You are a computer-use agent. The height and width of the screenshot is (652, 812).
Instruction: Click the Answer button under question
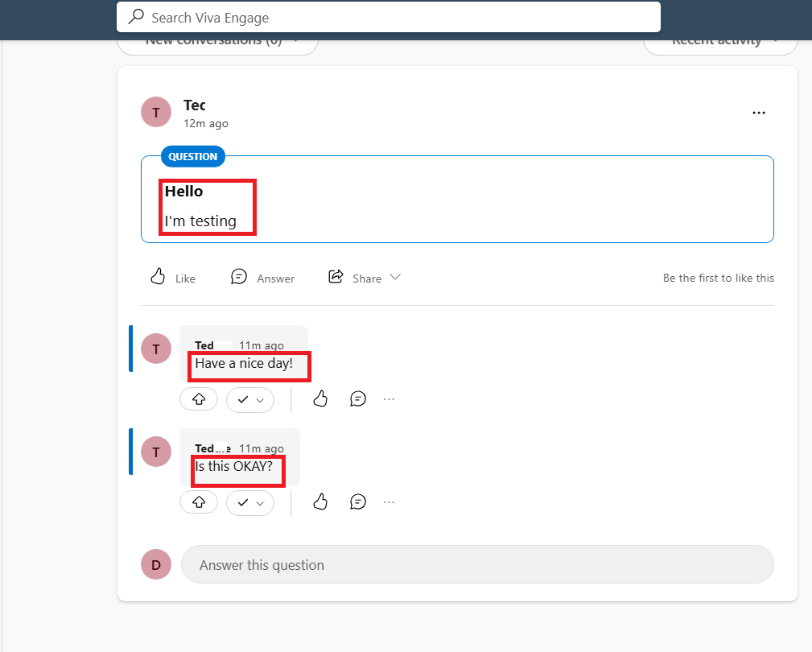point(262,278)
